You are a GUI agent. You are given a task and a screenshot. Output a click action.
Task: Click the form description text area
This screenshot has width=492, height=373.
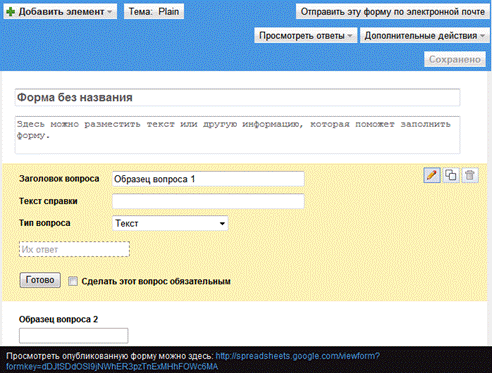point(237,135)
